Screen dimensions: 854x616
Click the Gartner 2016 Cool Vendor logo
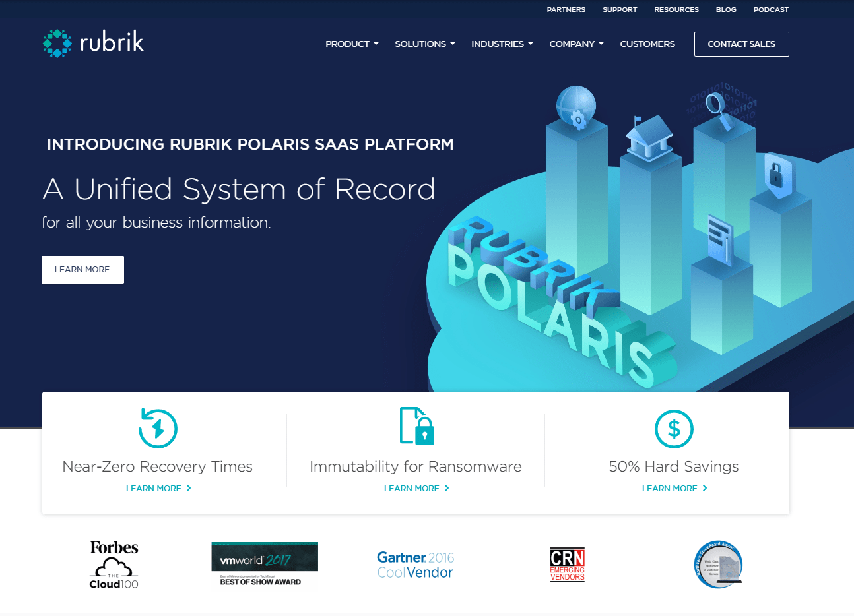point(416,565)
